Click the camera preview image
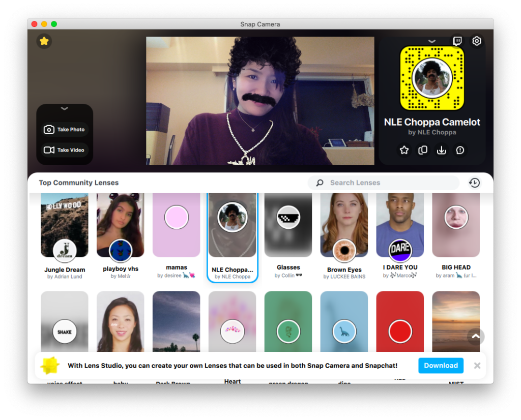 click(260, 101)
